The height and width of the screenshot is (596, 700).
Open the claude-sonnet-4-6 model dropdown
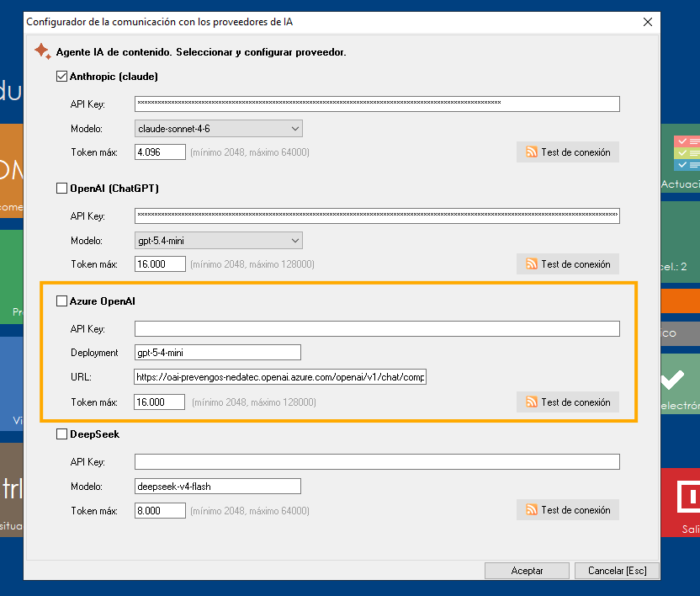click(x=218, y=129)
